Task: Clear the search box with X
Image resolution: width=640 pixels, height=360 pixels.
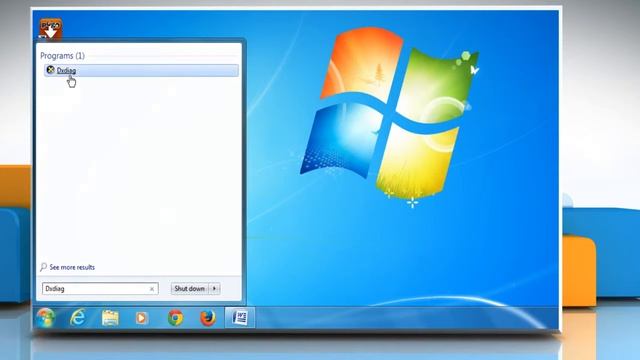Action: [152, 289]
